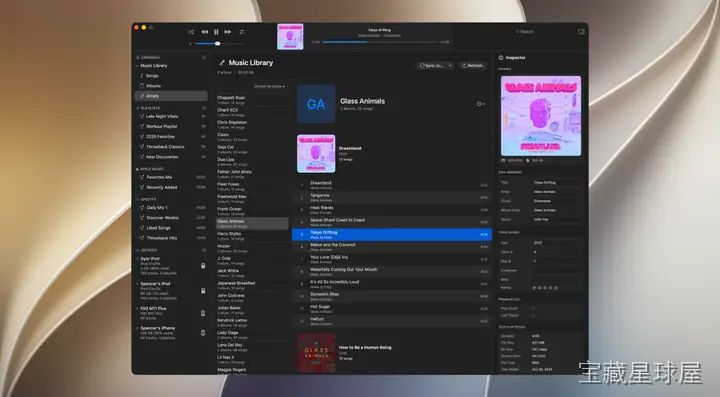Click the Spencer's iPhone device icon
Screen dimensions: 720x397
(203, 333)
